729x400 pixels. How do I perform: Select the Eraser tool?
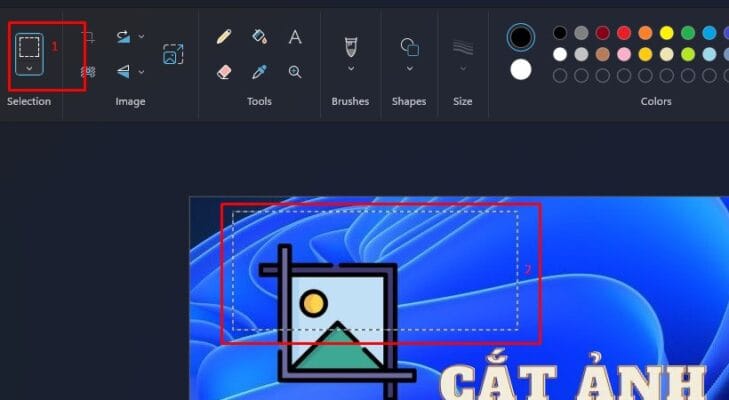click(x=224, y=72)
